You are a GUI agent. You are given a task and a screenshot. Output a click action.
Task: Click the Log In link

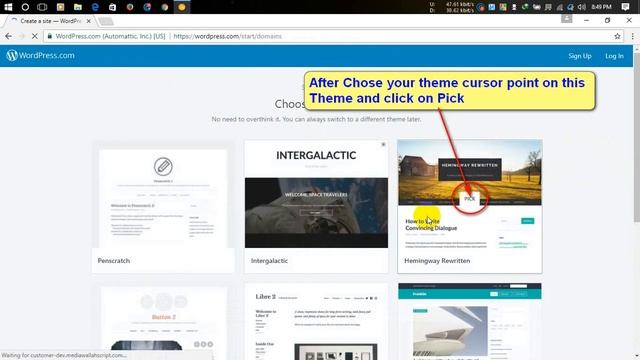tap(614, 56)
